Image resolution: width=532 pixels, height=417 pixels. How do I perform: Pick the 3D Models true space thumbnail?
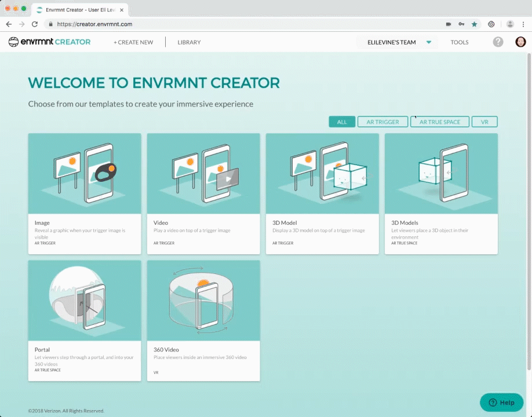tap(441, 174)
